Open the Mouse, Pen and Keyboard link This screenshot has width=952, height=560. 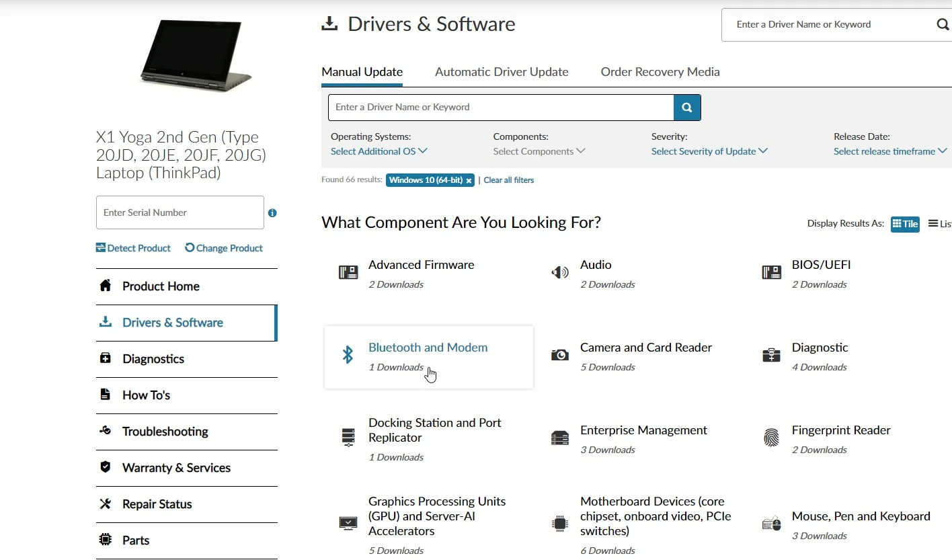[861, 516]
